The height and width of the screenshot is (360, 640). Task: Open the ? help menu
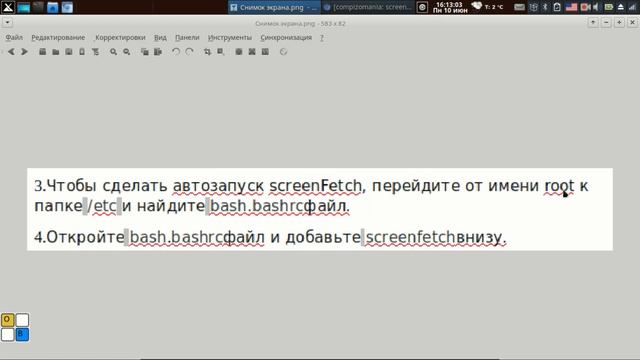322,38
